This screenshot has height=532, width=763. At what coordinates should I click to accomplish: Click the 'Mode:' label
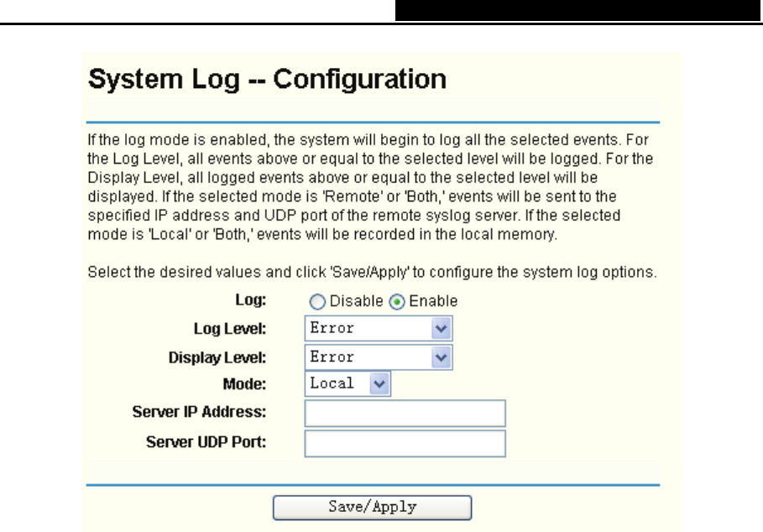[x=244, y=384]
